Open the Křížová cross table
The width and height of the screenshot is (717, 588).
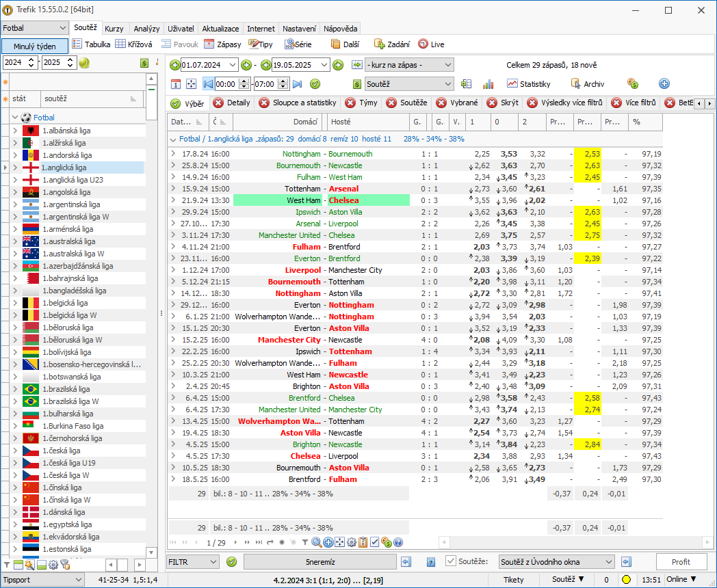click(x=133, y=44)
